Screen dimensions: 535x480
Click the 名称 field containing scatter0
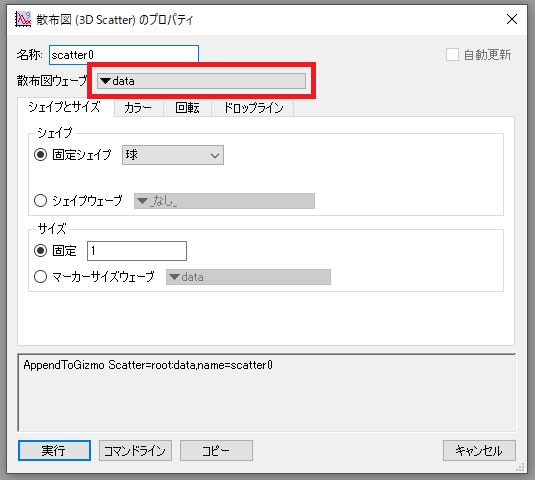(x=124, y=55)
